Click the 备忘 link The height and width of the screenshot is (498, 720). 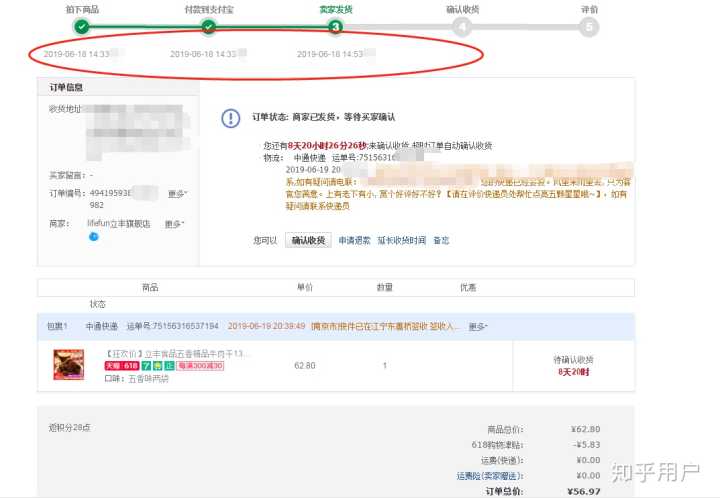tap(441, 240)
